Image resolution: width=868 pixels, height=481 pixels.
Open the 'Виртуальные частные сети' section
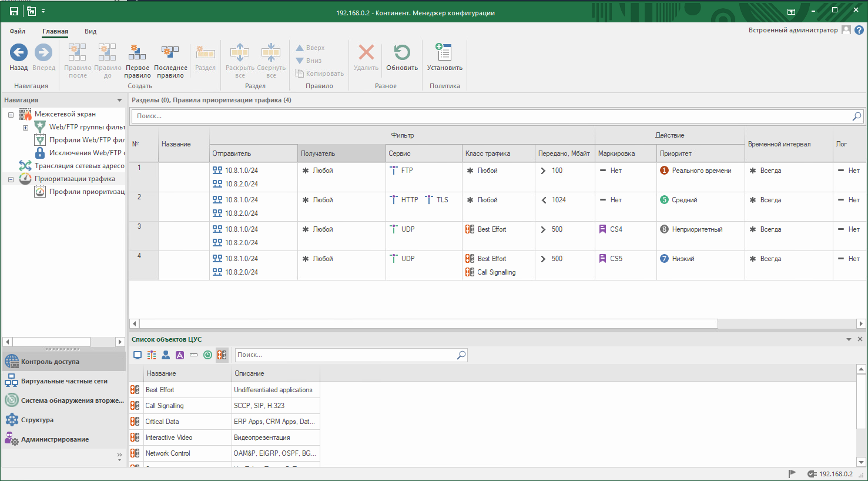64,381
